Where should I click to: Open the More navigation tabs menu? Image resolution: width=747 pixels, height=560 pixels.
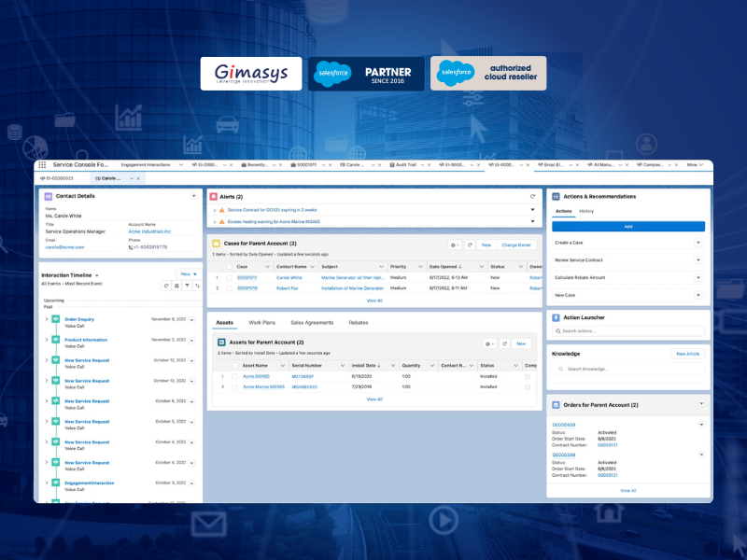click(695, 165)
